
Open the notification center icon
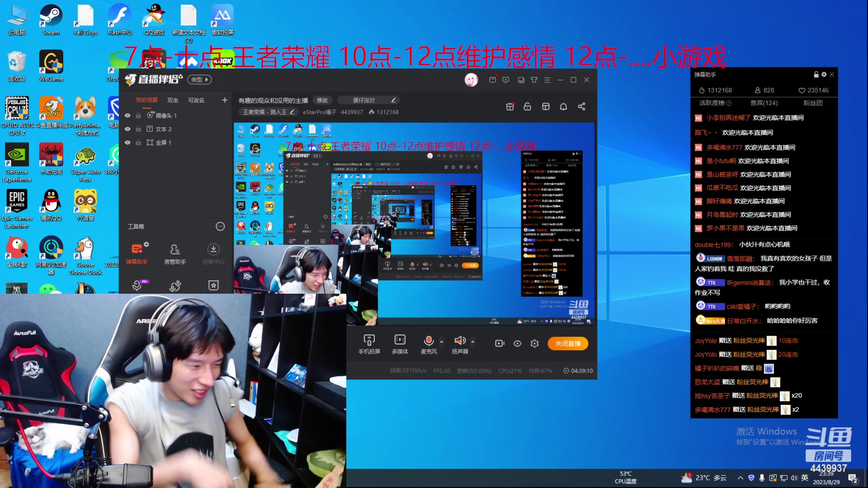tap(853, 479)
